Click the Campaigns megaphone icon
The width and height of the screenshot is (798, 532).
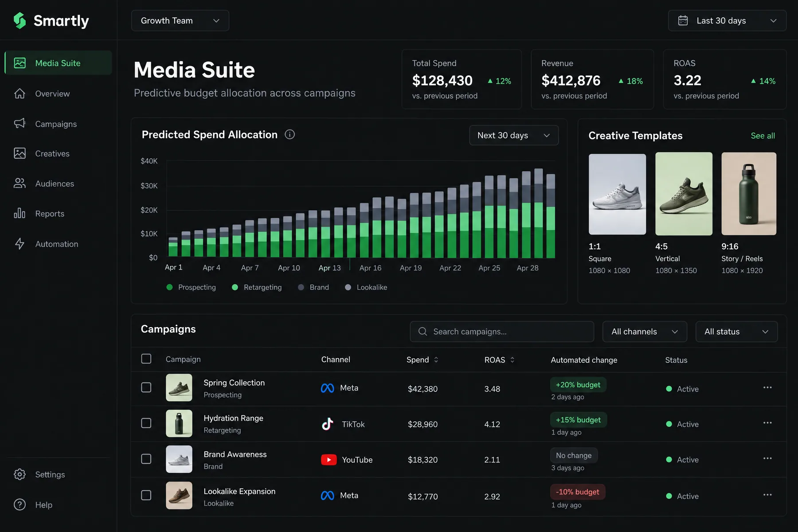pyautogui.click(x=20, y=124)
